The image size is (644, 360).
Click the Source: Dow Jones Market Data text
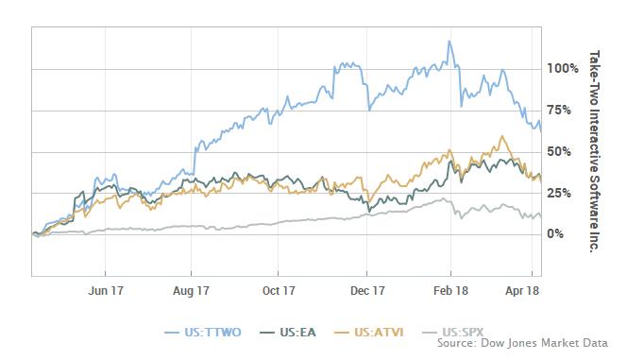pos(522,343)
